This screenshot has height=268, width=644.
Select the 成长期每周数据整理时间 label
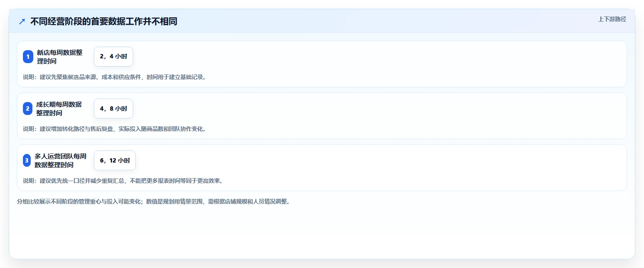(59, 108)
